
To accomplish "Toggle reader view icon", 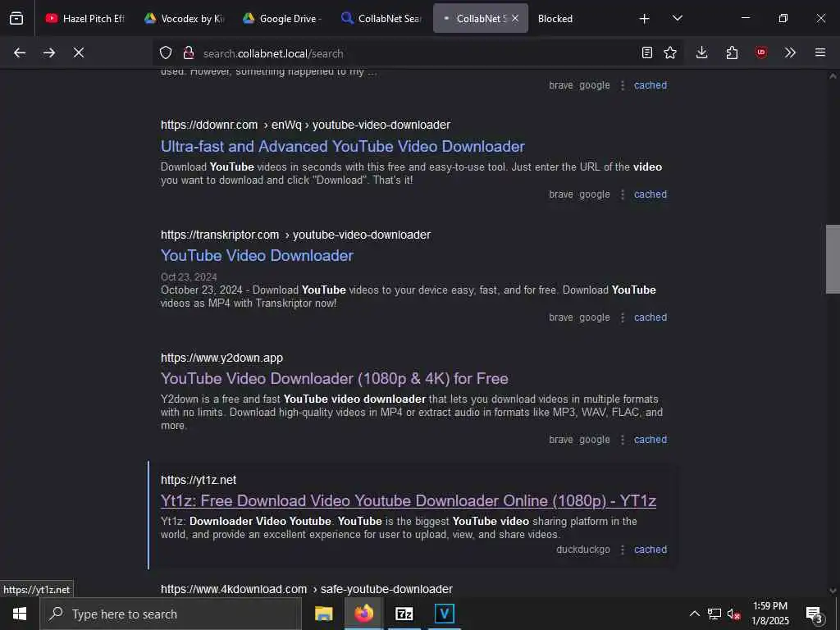I will [x=647, y=52].
